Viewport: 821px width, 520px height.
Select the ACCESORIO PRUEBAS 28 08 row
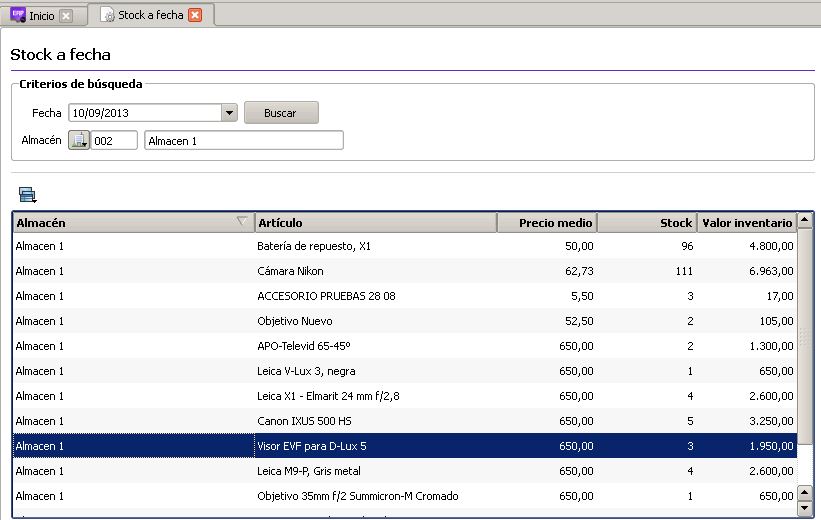coord(405,296)
